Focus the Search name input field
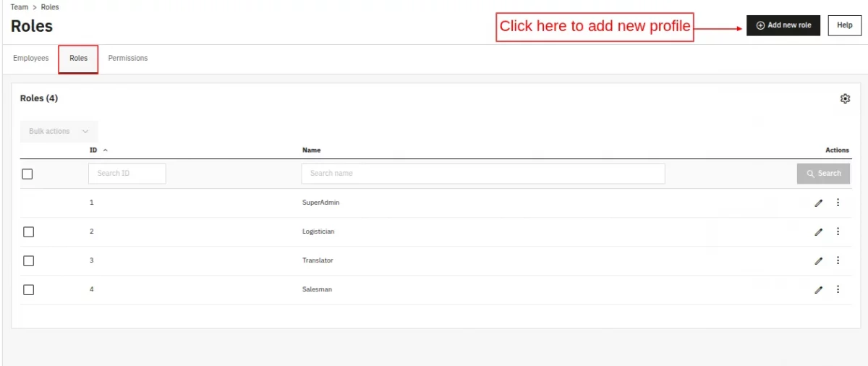Viewport: 868px width, 366px height. pos(483,174)
